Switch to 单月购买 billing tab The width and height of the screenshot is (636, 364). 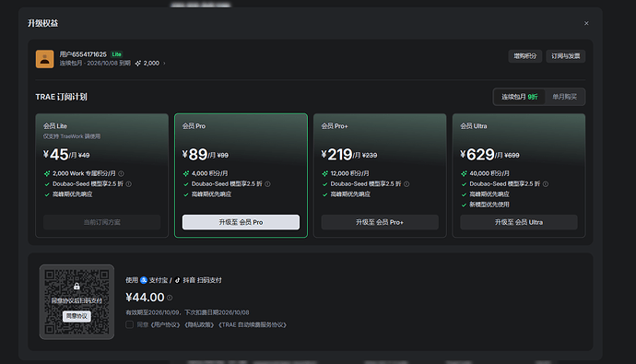564,97
